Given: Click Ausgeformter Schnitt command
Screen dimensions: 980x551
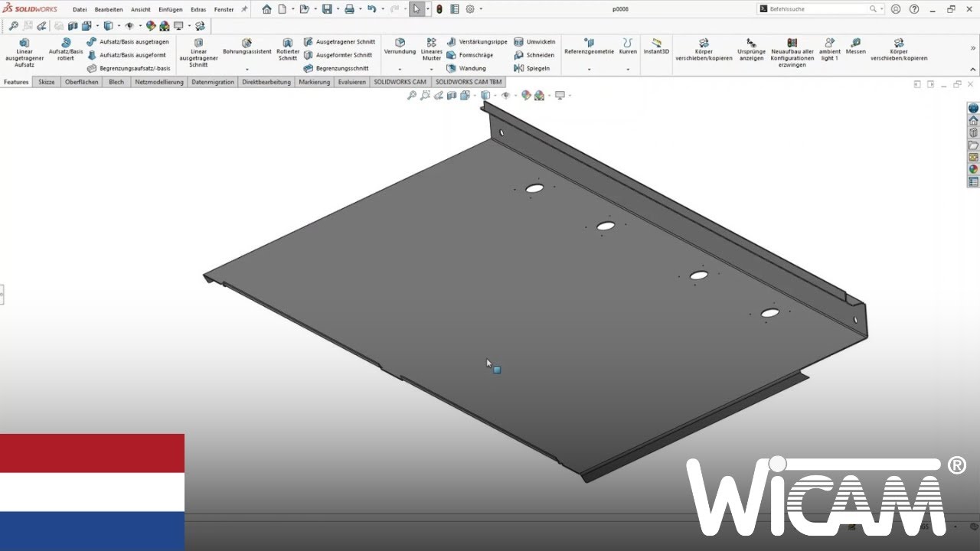Looking at the screenshot, I should pos(338,55).
